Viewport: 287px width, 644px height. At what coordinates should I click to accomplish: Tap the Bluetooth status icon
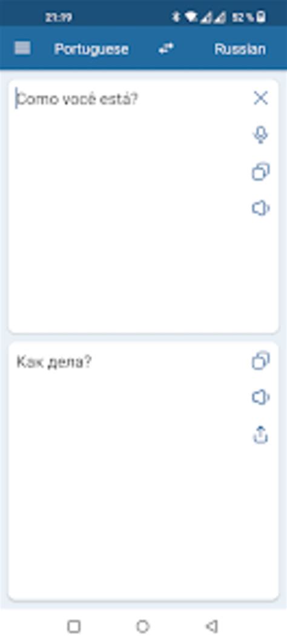pos(176,17)
